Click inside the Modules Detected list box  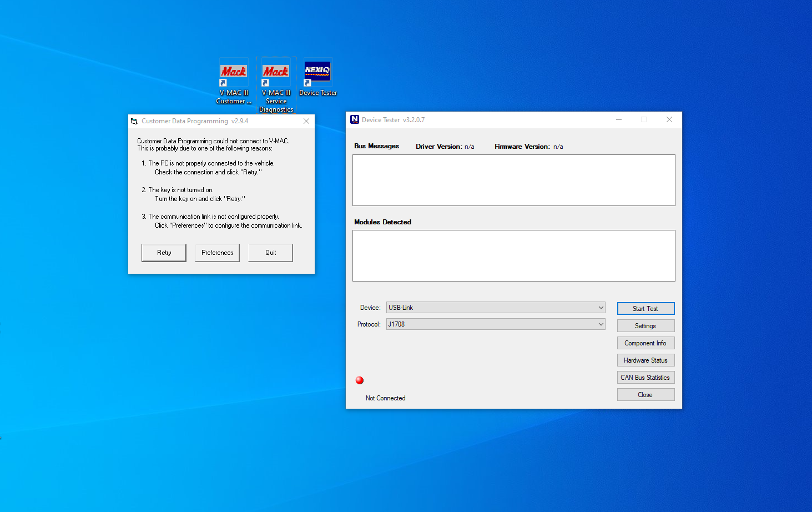(x=513, y=256)
